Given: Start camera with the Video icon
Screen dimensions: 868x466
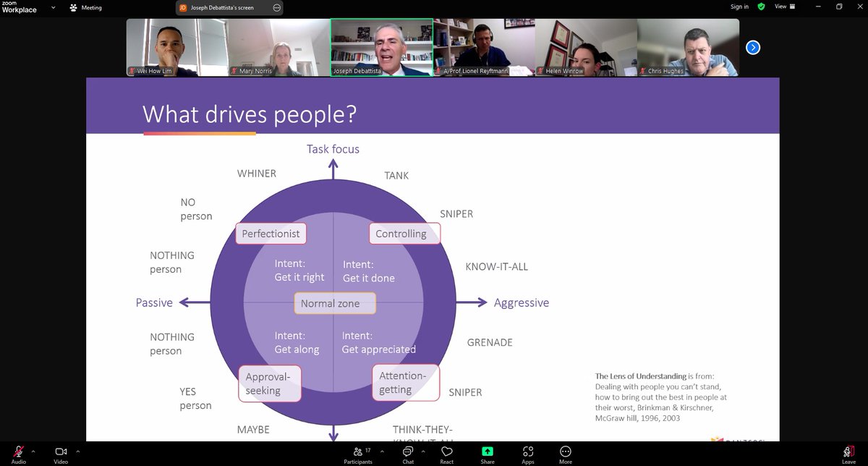Looking at the screenshot, I should click(61, 451).
